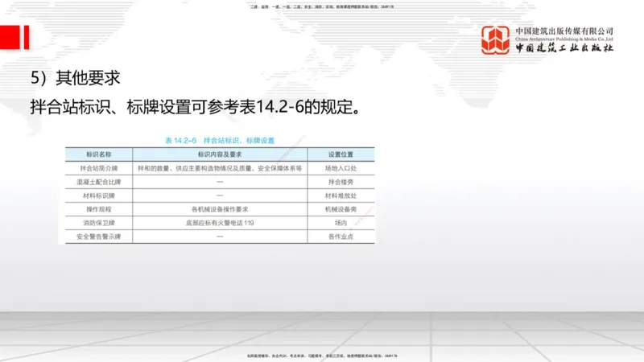This screenshot has height=362, width=644.
Task: Click the column header '设置位置'
Action: (341, 154)
